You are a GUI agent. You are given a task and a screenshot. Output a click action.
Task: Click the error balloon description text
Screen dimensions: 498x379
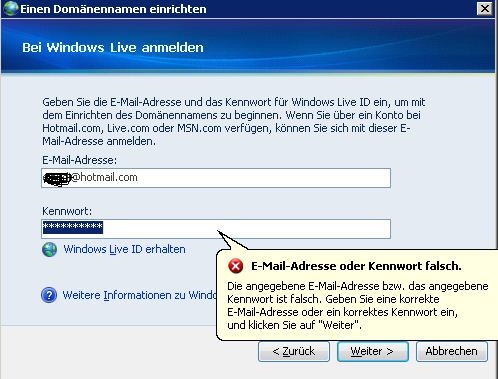(x=358, y=305)
